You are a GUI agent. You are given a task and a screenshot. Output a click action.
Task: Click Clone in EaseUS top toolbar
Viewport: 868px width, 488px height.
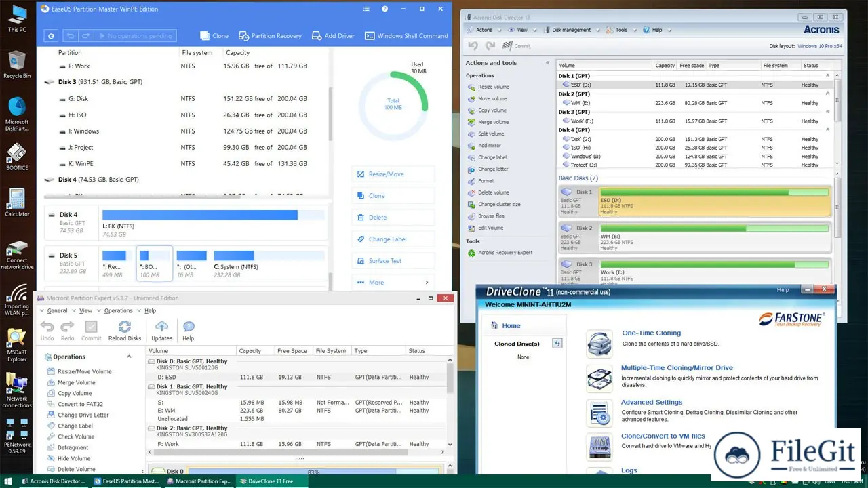(x=214, y=35)
